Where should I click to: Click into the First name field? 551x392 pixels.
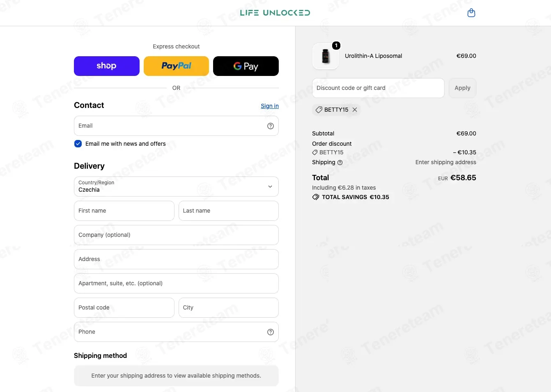(124, 211)
